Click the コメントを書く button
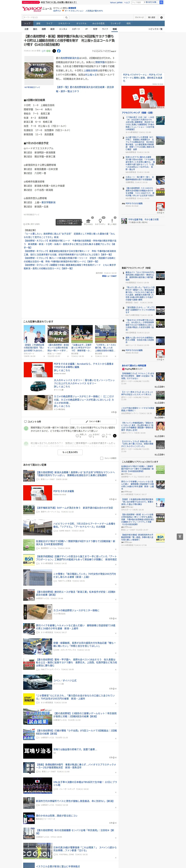This screenshot has width=186, height=868. [93, 422]
